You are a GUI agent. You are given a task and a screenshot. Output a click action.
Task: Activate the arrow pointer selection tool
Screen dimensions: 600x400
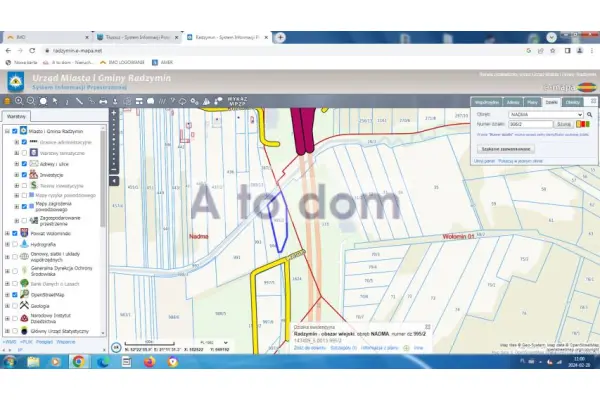[x=55, y=101]
